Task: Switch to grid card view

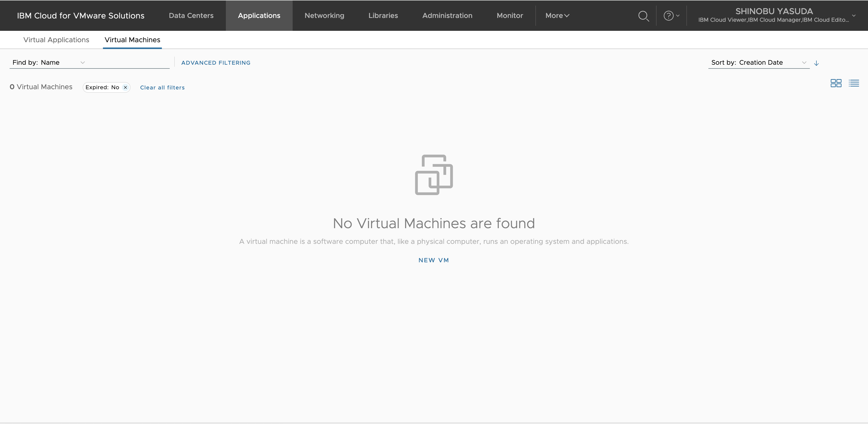Action: 836,83
